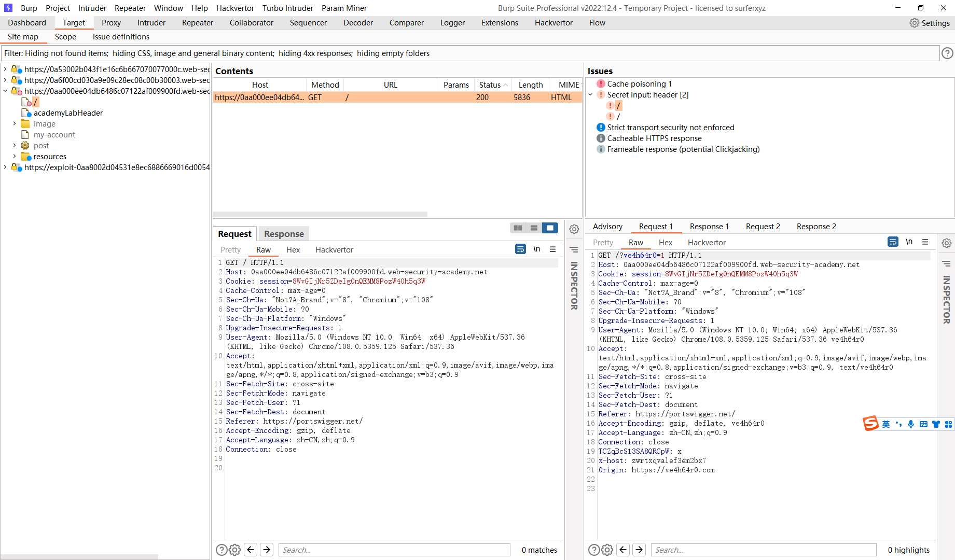Open the Request editor hamburger menu

pyautogui.click(x=553, y=249)
